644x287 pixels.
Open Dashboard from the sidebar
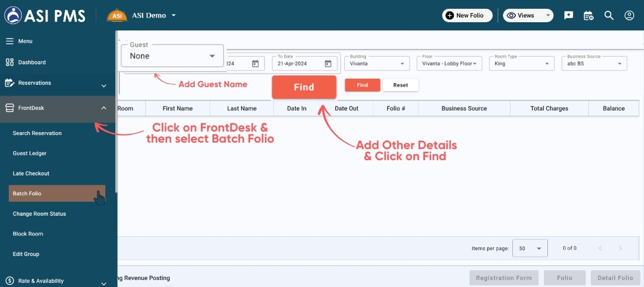pyautogui.click(x=32, y=63)
